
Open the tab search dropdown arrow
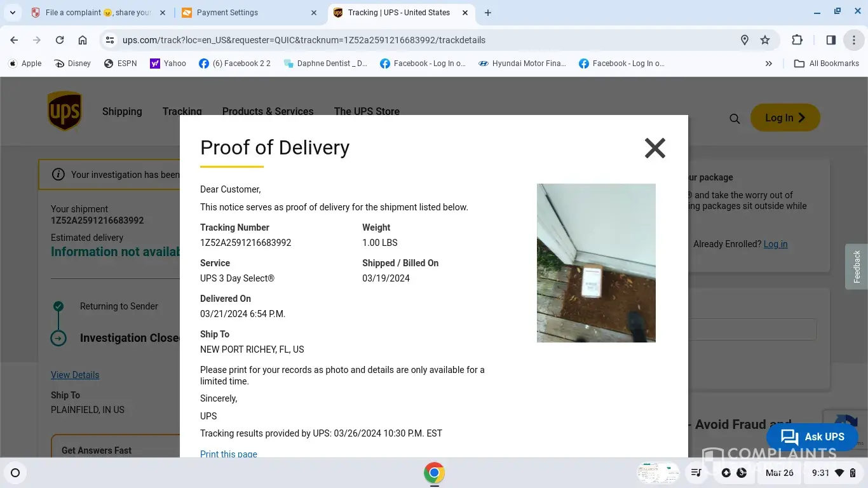click(13, 13)
